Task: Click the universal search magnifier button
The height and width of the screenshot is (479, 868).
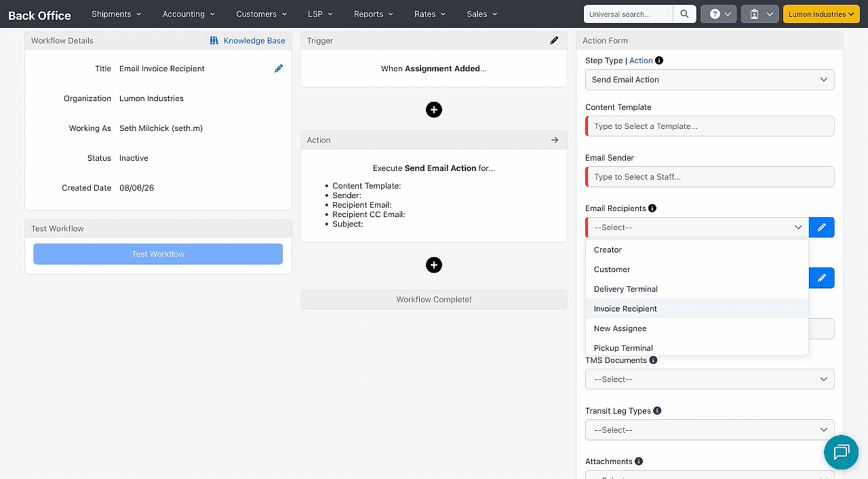Action: click(685, 14)
